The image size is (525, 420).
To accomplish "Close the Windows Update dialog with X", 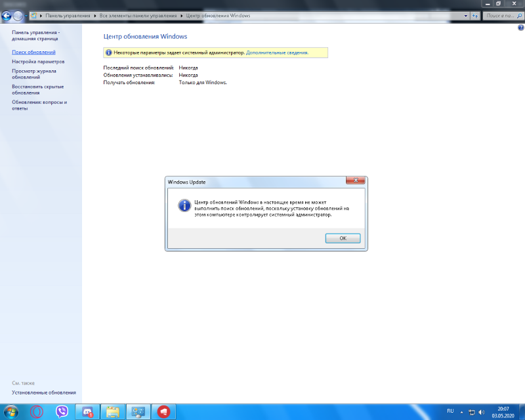I will point(356,180).
